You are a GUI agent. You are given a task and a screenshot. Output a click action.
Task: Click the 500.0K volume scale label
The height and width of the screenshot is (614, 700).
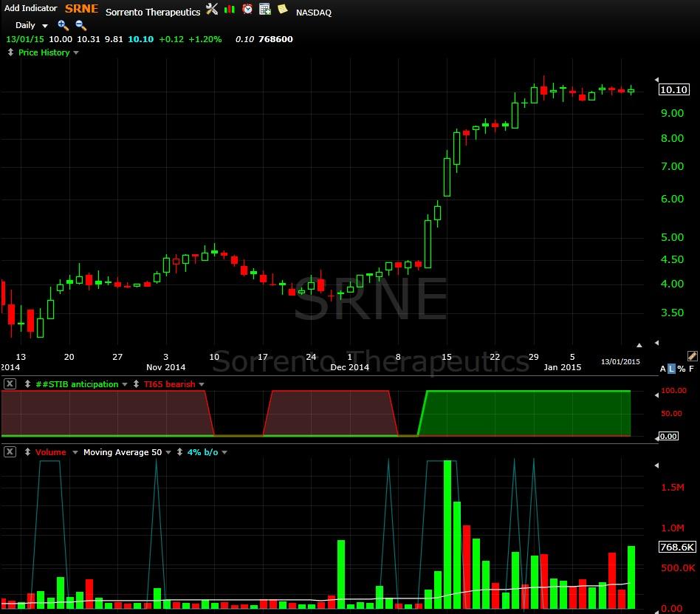pos(678,568)
